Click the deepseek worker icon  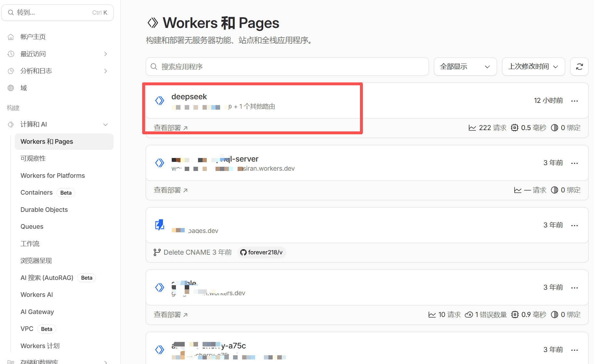(x=160, y=101)
